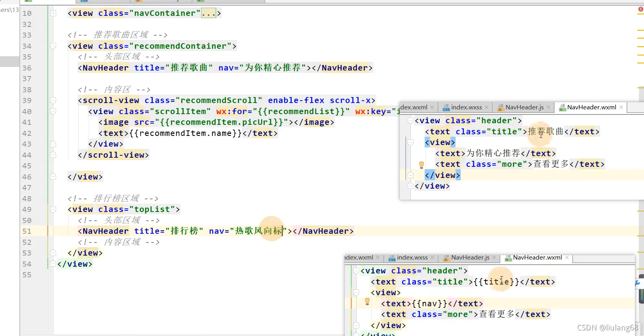Close the NavHeader.js tab in the 推荐歌曲 panel
This screenshot has height=336, width=644.
point(548,107)
